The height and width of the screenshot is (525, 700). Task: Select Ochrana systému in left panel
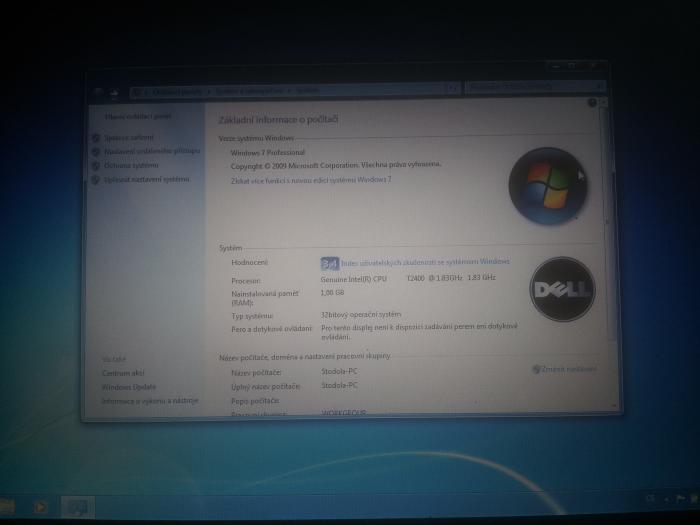(x=131, y=165)
